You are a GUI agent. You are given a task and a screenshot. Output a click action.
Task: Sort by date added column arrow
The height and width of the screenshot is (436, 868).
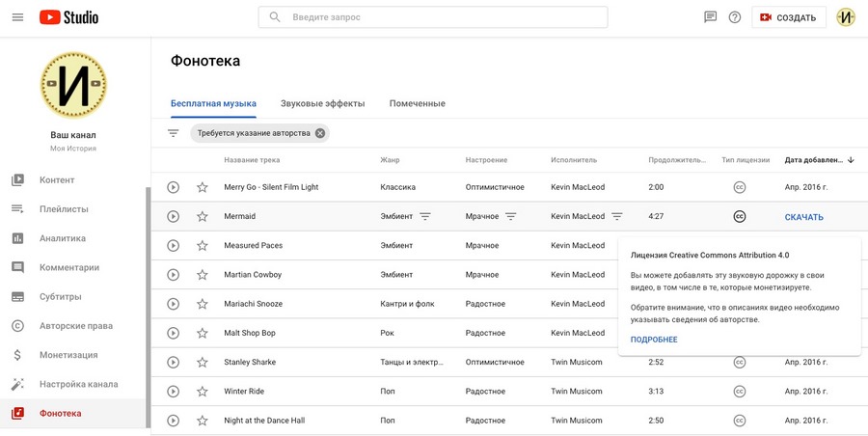(x=852, y=160)
